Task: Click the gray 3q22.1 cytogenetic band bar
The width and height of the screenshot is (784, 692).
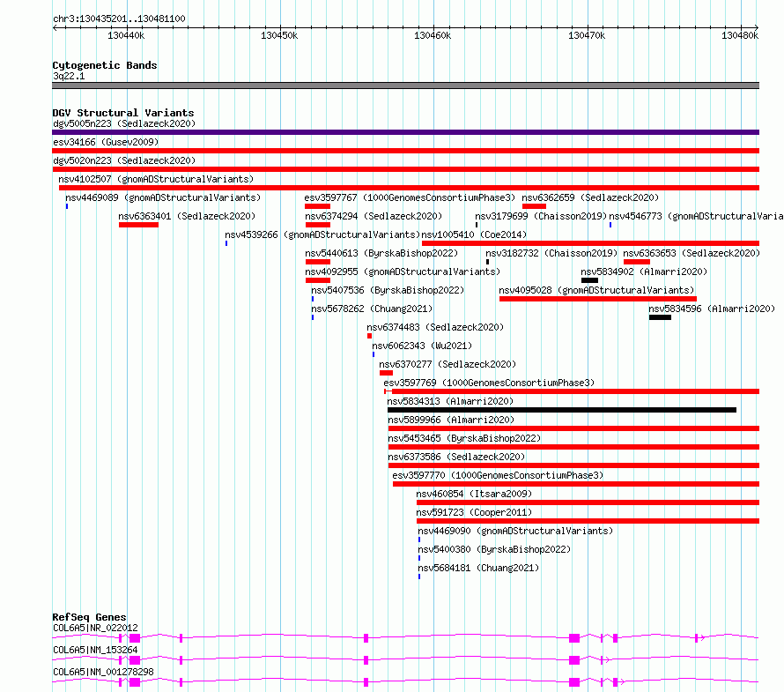Action: (x=405, y=86)
